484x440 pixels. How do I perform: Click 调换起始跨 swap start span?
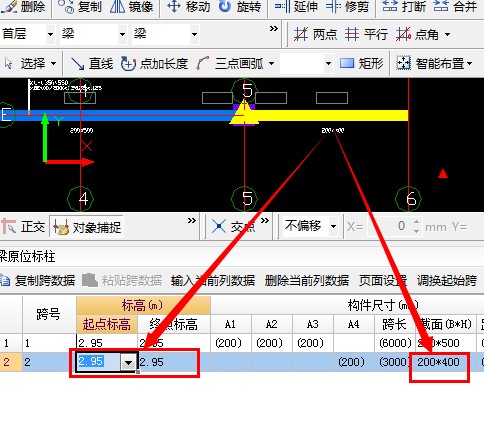pyautogui.click(x=447, y=280)
